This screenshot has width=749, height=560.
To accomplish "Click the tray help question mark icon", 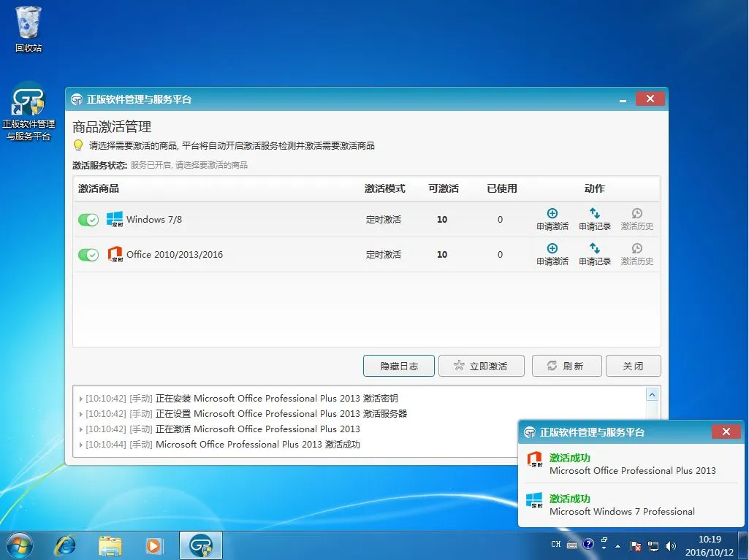I will [x=588, y=544].
